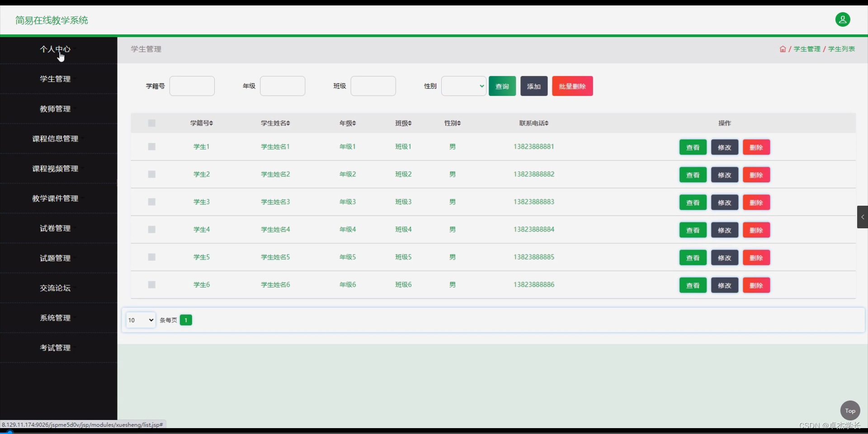Open 课程视频管理 in the sidebar
Image resolution: width=868 pixels, height=434 pixels.
click(x=55, y=168)
